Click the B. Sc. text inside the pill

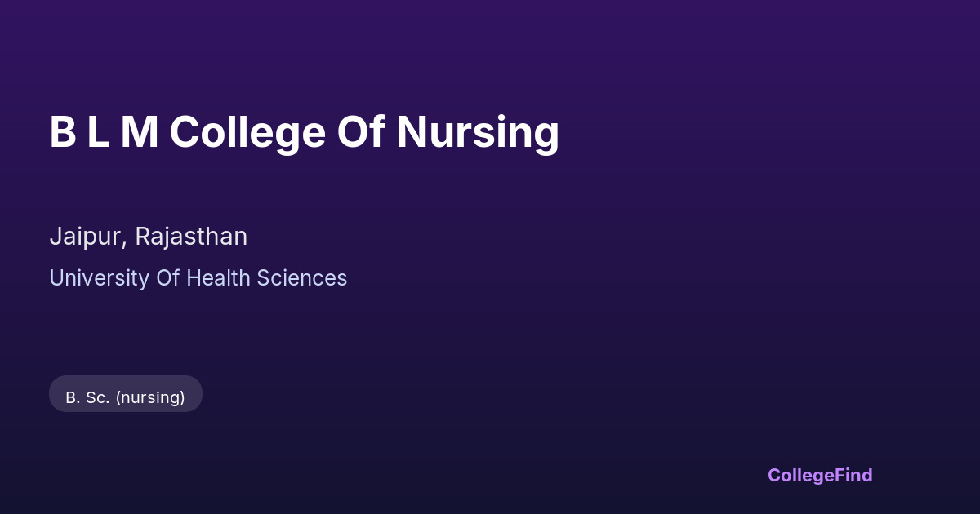tap(87, 397)
